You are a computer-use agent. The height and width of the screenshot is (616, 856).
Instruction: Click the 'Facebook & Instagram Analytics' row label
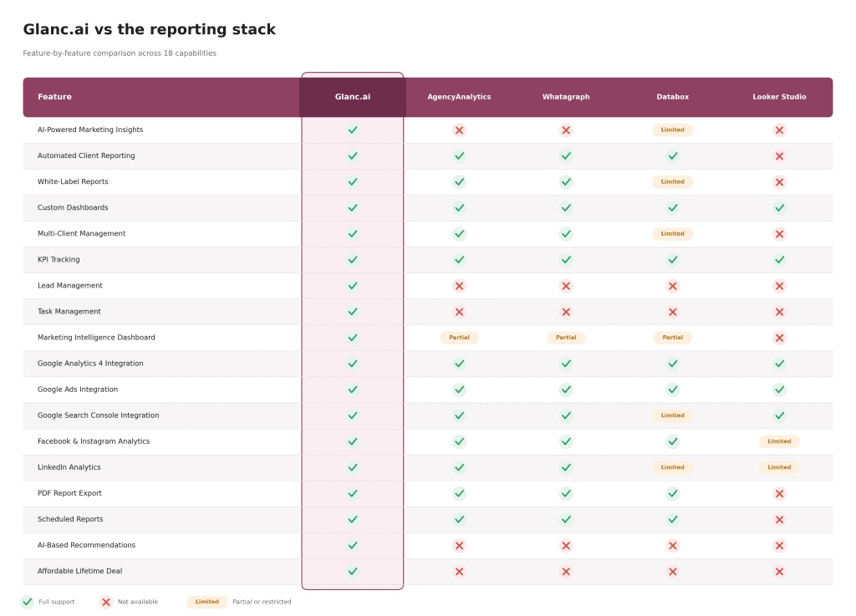point(94,441)
